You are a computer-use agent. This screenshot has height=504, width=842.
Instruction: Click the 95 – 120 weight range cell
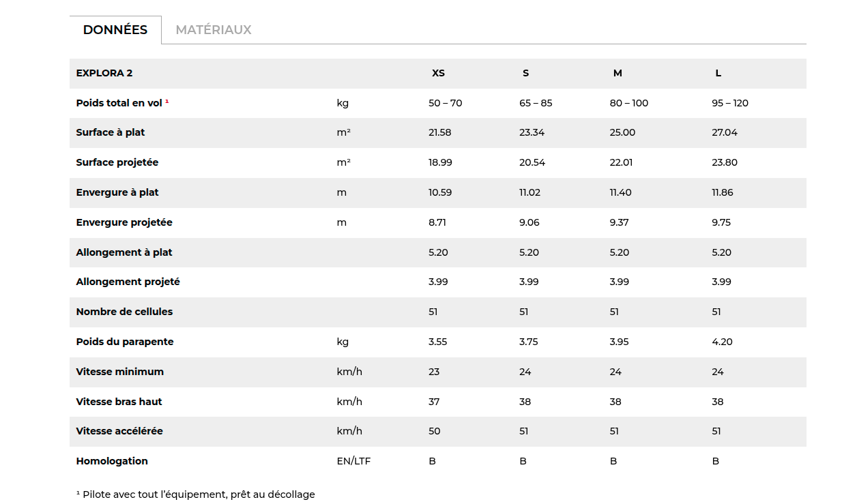730,103
